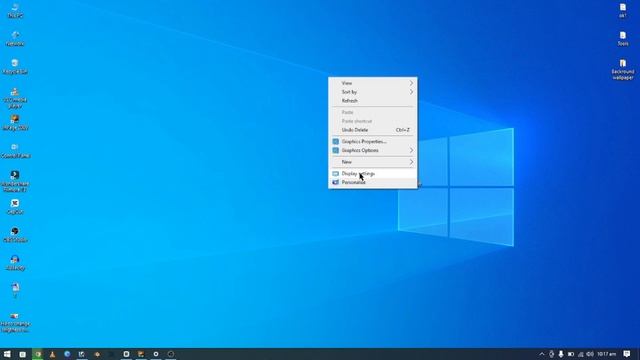This screenshot has width=640, height=360.
Task: Open the volume speaker tray icon
Action: pyautogui.click(x=590, y=354)
